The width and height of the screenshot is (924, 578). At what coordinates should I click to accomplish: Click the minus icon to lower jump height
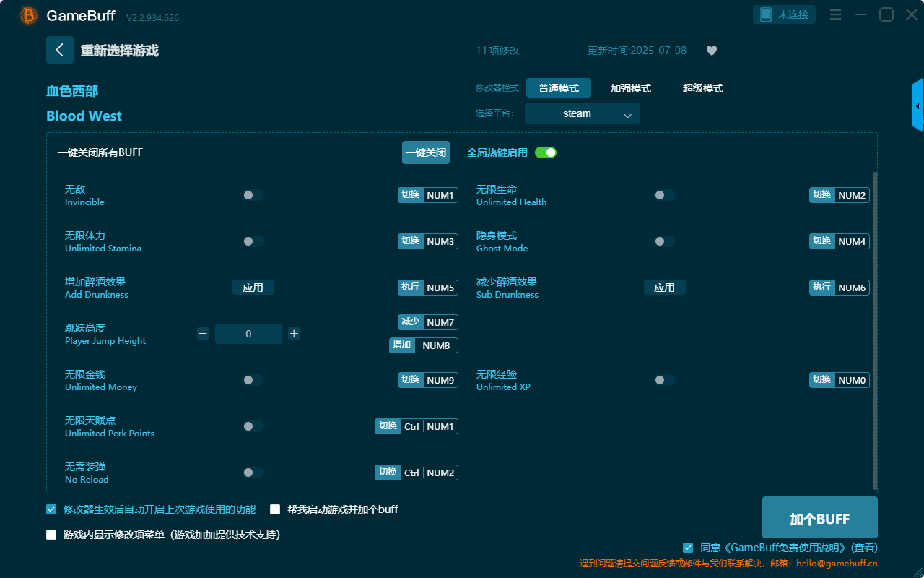203,333
